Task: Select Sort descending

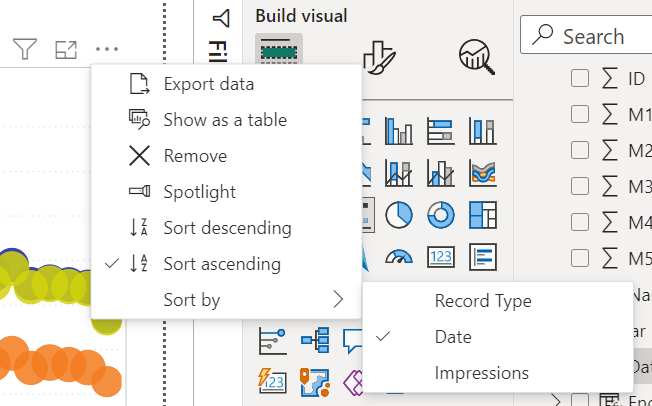Action: 226,228
